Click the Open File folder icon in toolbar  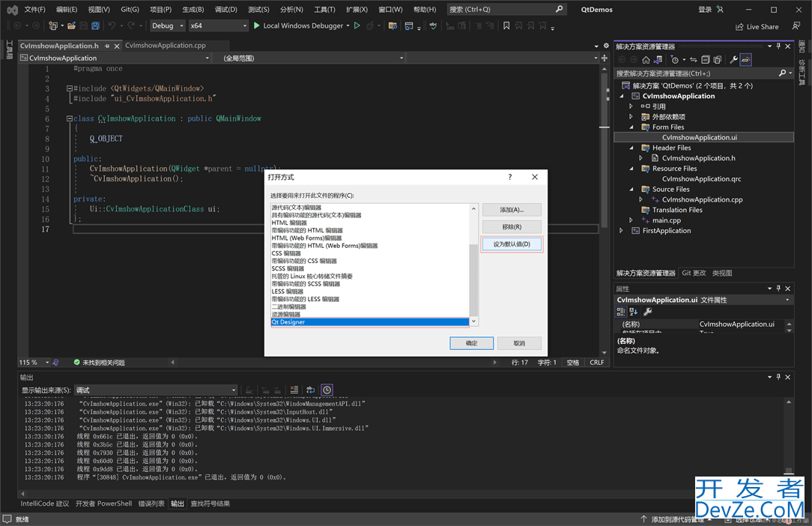[x=71, y=25]
